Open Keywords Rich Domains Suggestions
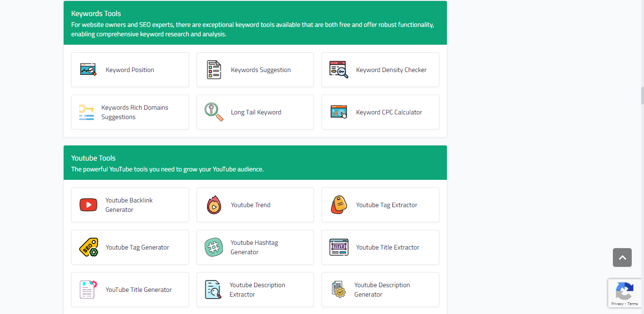644x314 pixels. (130, 112)
